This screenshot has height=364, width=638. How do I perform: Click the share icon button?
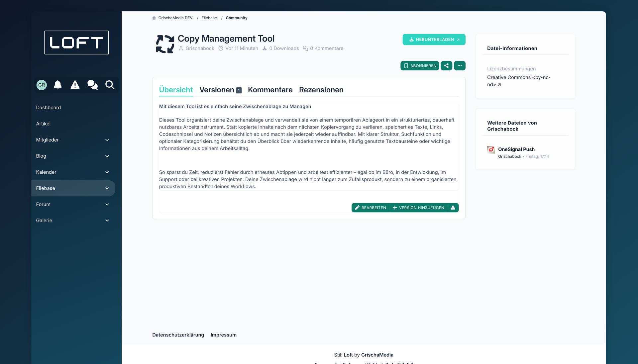click(x=446, y=66)
